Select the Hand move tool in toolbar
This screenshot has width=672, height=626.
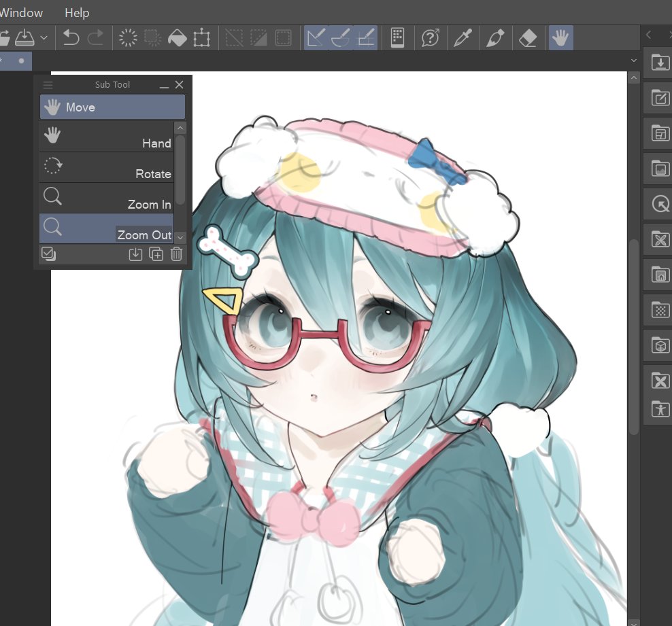click(560, 37)
